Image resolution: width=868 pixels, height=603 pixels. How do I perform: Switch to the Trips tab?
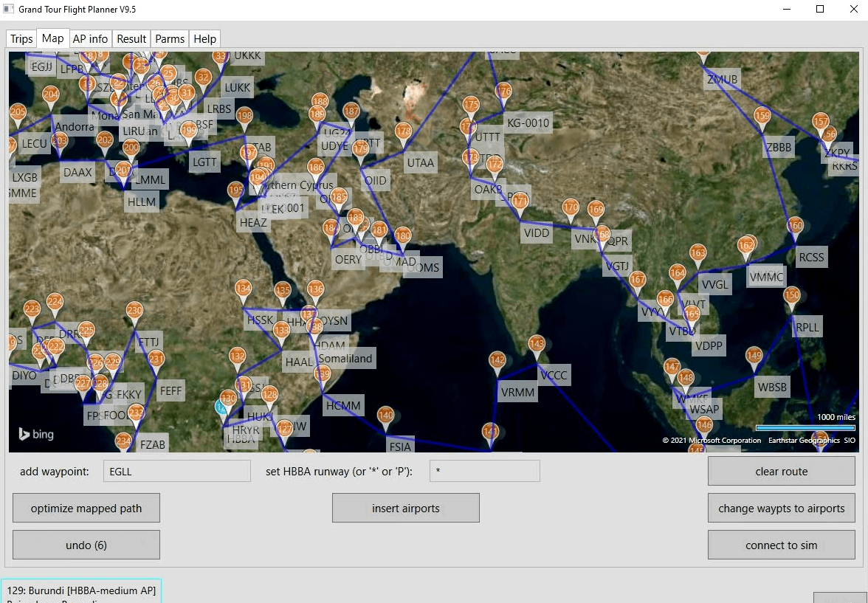[21, 38]
